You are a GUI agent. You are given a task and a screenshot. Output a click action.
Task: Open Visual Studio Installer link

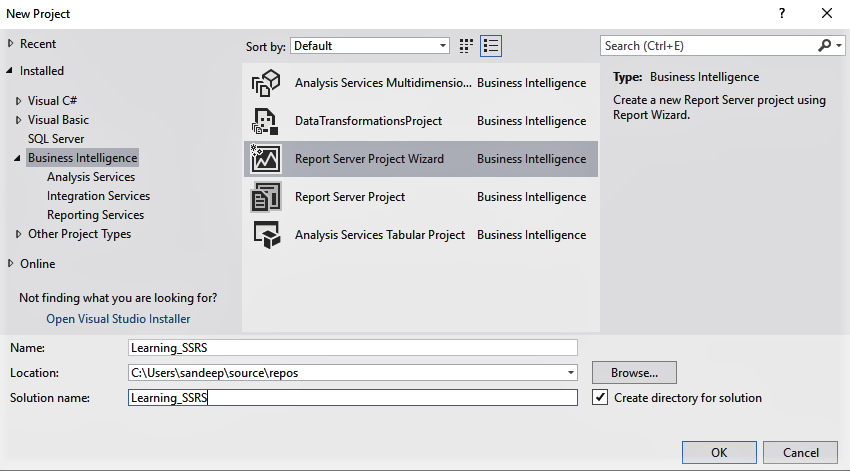(118, 319)
